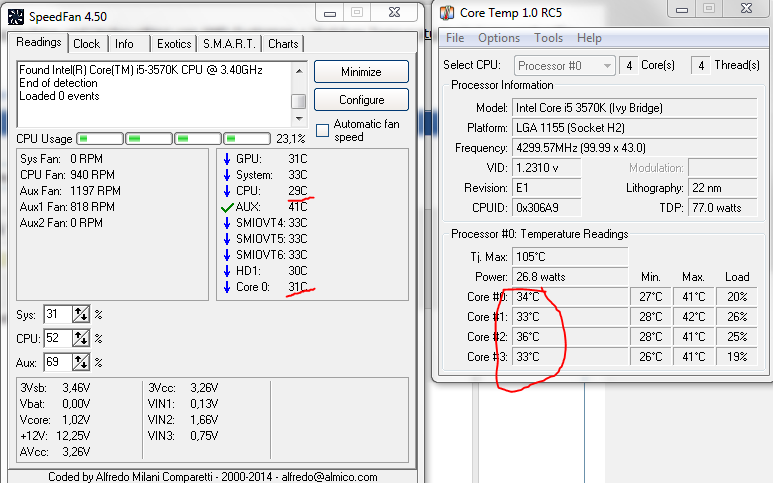Click the VID value 1.2310 v
This screenshot has height=483, width=773.
(547, 168)
